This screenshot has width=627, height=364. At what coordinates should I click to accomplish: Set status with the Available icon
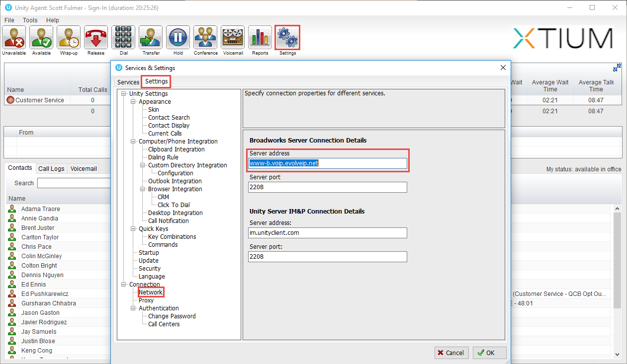[41, 38]
